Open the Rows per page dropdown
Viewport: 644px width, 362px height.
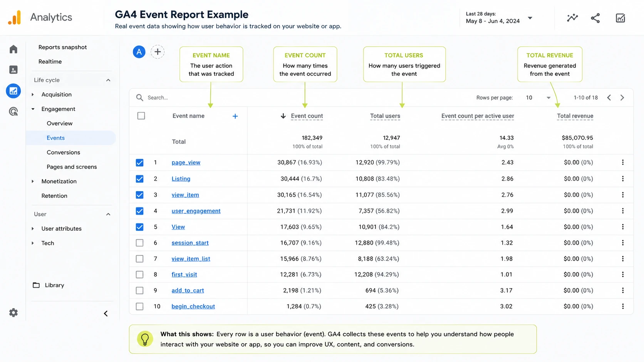click(538, 98)
